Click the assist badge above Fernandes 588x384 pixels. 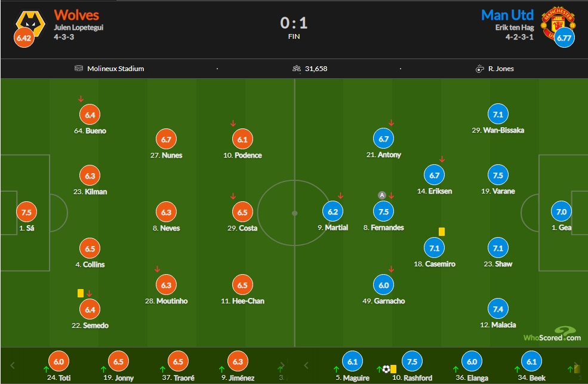(381, 195)
